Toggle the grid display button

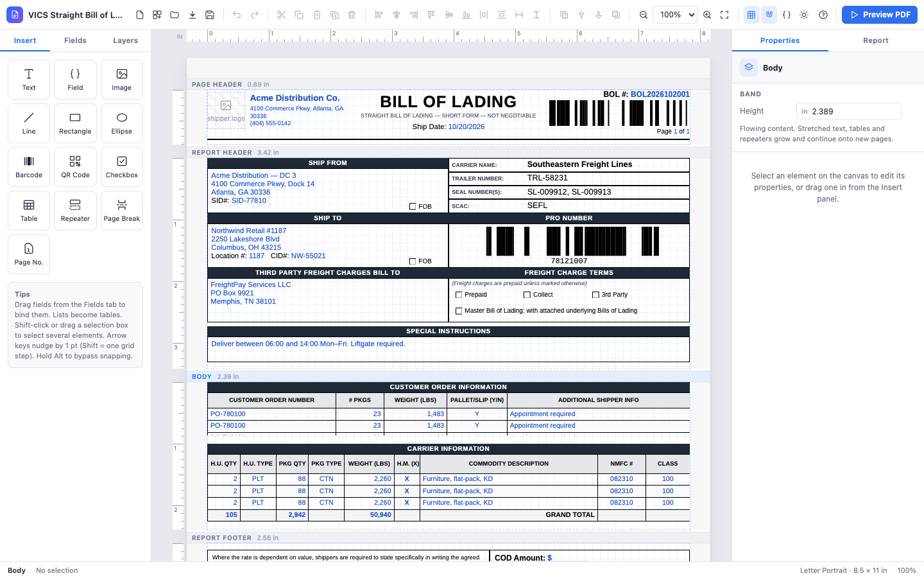(x=751, y=15)
